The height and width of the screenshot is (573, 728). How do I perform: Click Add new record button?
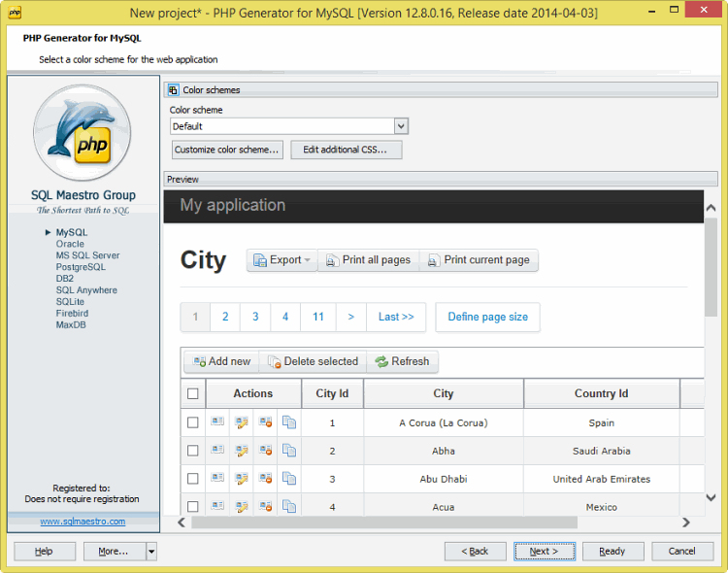[221, 361]
